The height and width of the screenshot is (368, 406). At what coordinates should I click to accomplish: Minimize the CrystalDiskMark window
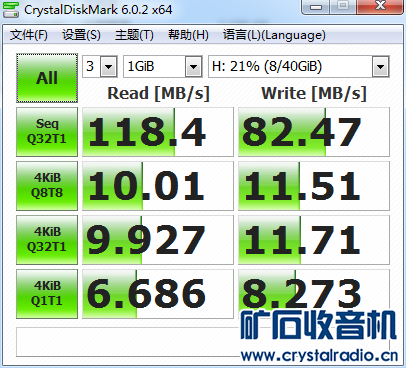(316, 7)
